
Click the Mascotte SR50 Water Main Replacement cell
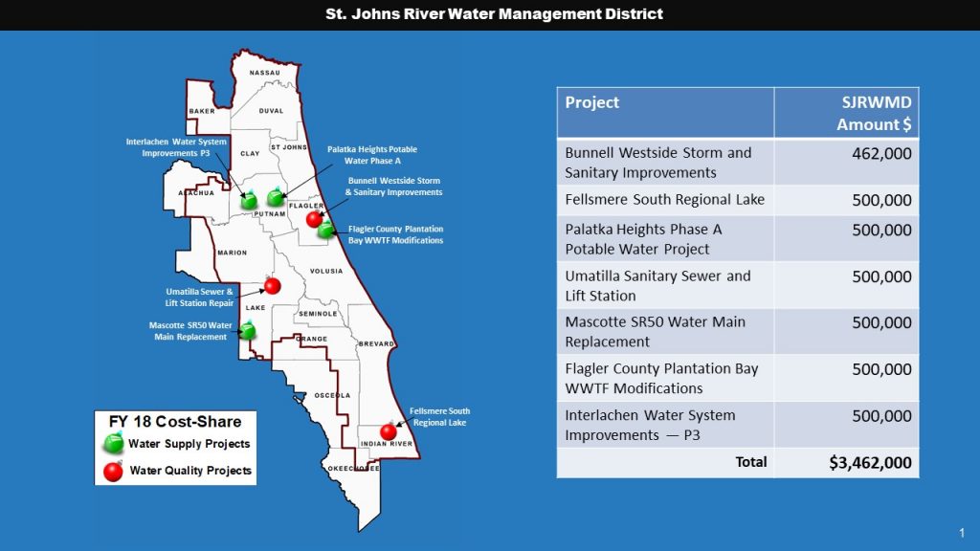tap(666, 331)
